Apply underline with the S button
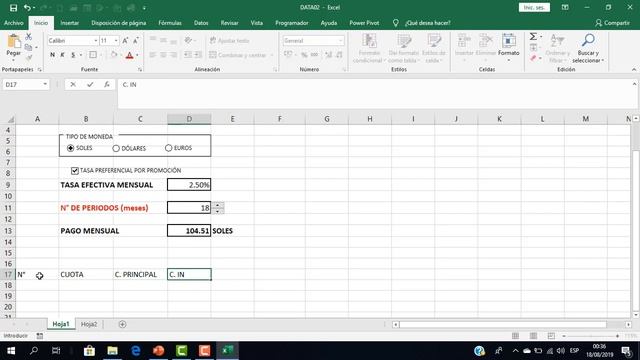The image size is (640, 360). point(73,55)
